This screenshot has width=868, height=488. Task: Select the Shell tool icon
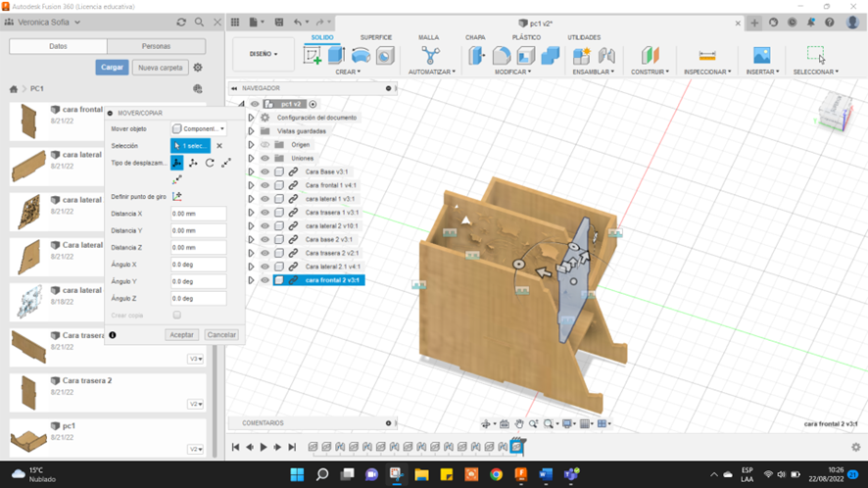(x=526, y=56)
